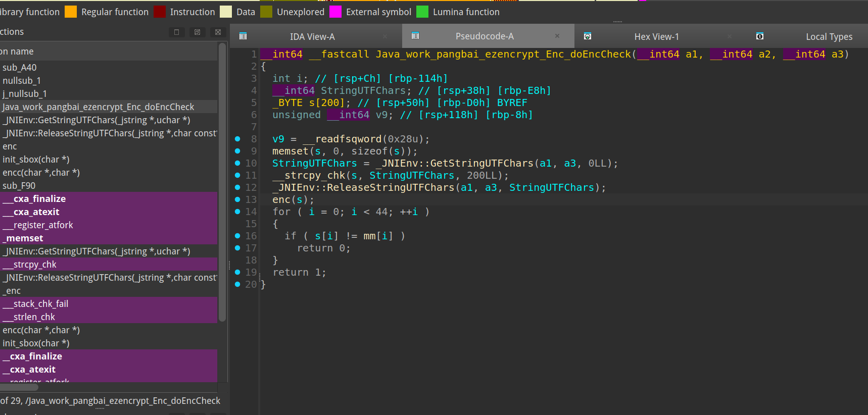Image resolution: width=868 pixels, height=415 pixels.
Task: Click the IDA View-A tab icon
Action: [243, 36]
